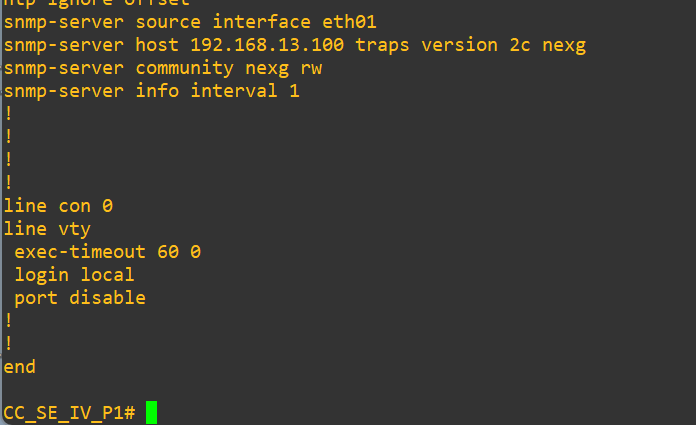
Task: Click the word 'login'
Action: 42,275
